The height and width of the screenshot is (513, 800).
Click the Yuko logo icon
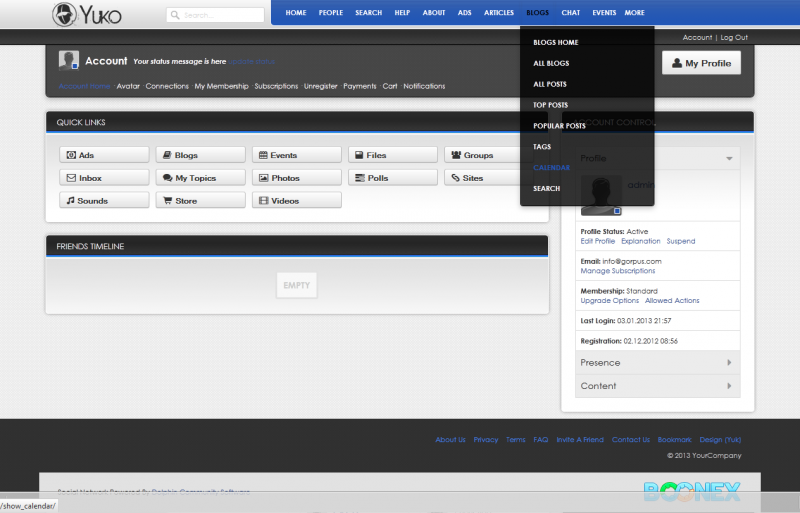click(x=64, y=14)
